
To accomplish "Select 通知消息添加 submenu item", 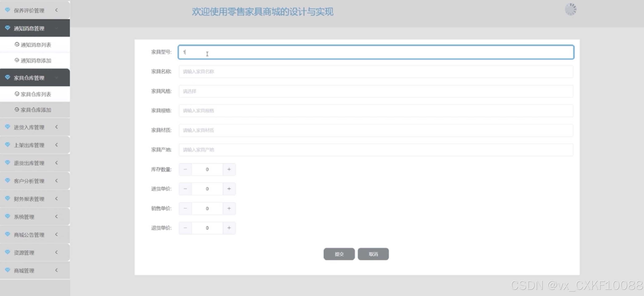I will tap(36, 61).
